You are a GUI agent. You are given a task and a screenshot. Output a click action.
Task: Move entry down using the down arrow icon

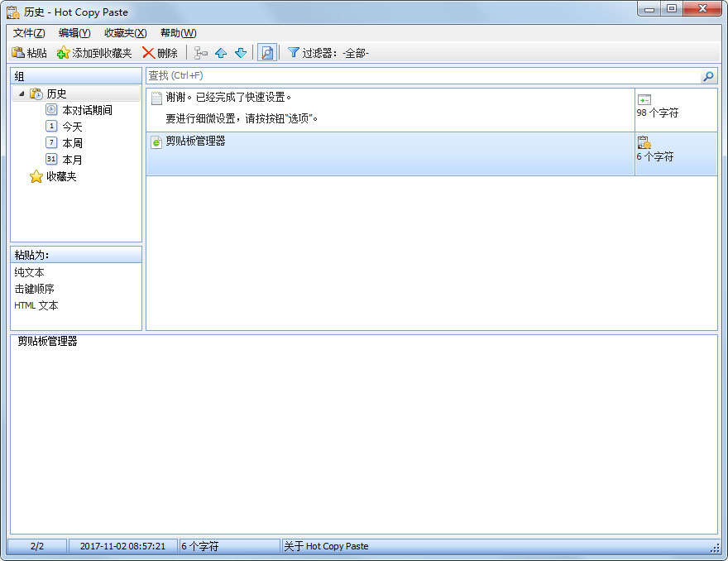(240, 52)
